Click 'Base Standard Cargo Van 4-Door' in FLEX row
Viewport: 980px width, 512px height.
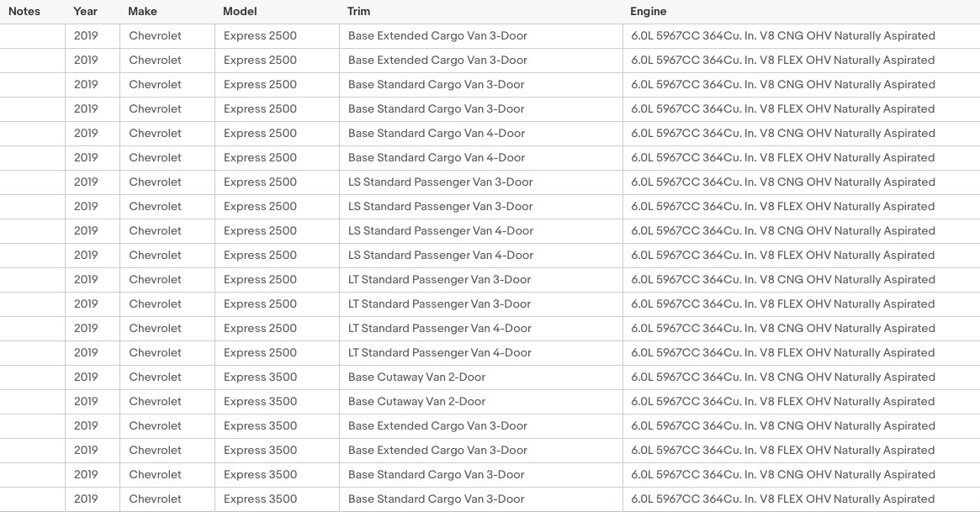pyautogui.click(x=437, y=157)
